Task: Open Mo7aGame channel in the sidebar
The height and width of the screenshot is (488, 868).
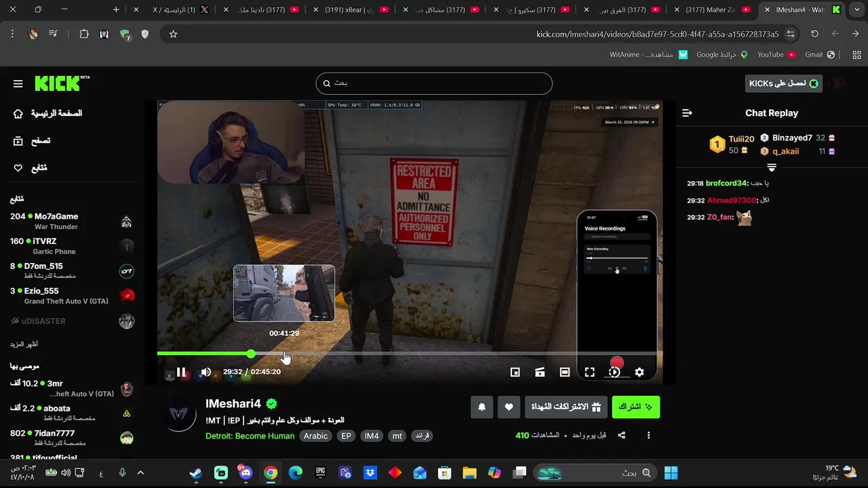Action: point(72,221)
